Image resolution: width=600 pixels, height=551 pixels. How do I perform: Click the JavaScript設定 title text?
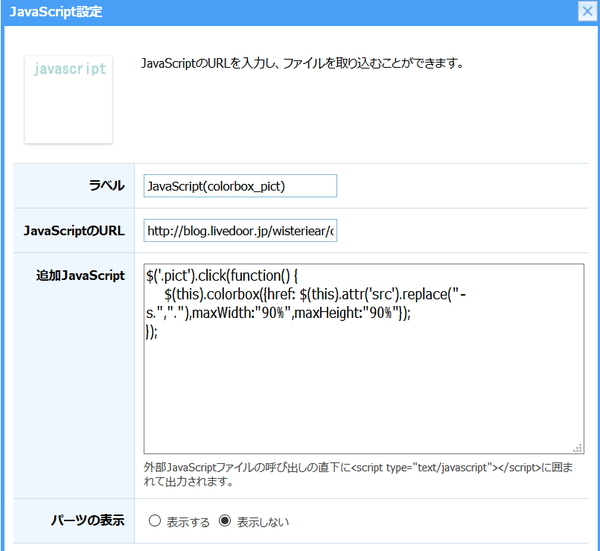(x=56, y=11)
